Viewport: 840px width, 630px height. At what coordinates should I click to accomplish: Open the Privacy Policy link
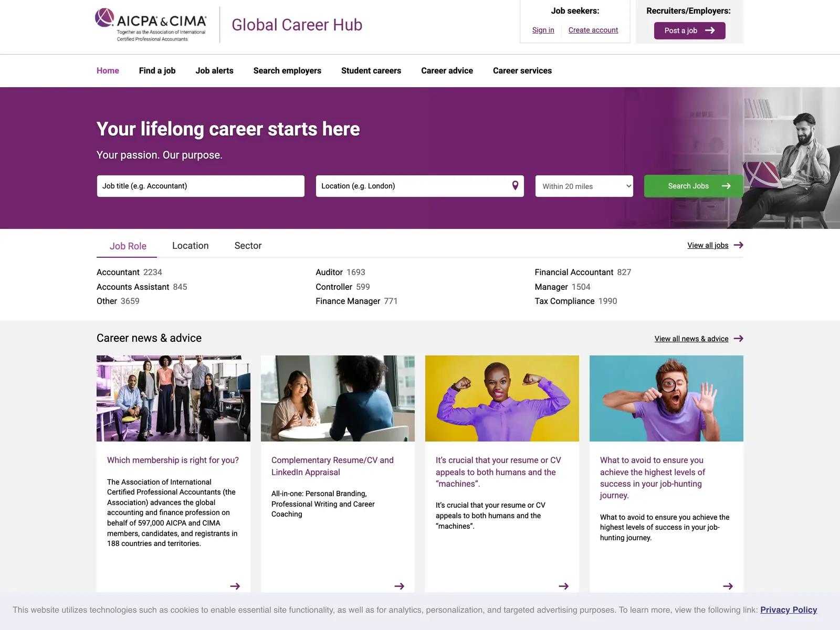pyautogui.click(x=789, y=610)
